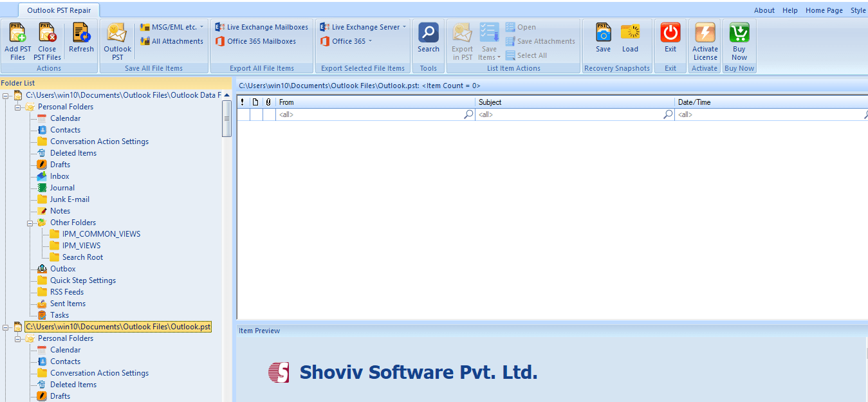Click the Close PST Files icon
868x402 pixels.
[x=47, y=32]
